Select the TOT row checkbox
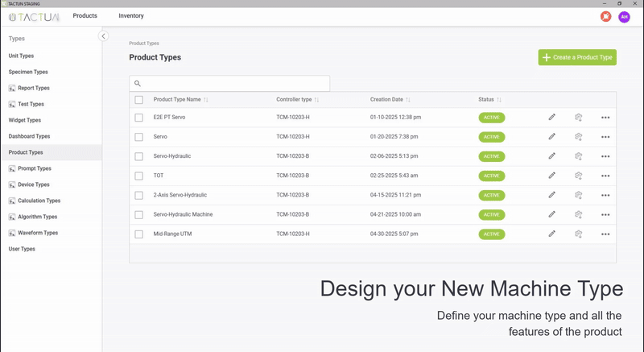Viewport: 644px width, 352px height. pyautogui.click(x=139, y=176)
